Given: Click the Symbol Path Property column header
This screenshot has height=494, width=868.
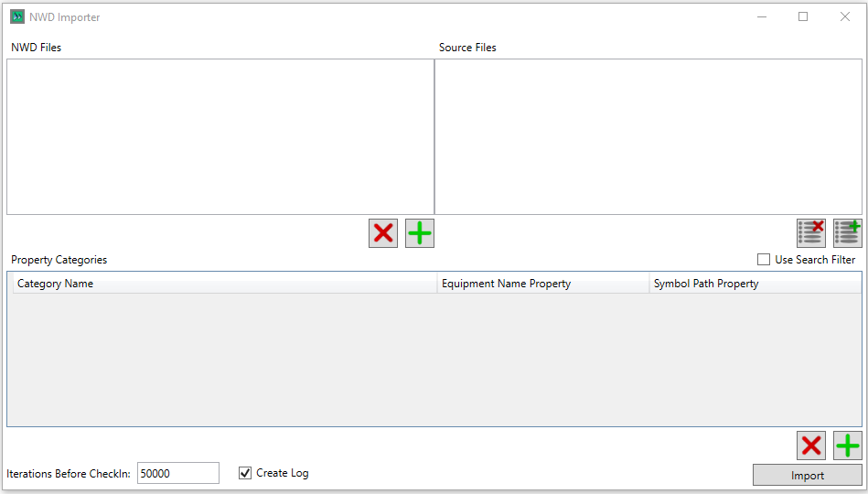Looking at the screenshot, I should pyautogui.click(x=755, y=284).
